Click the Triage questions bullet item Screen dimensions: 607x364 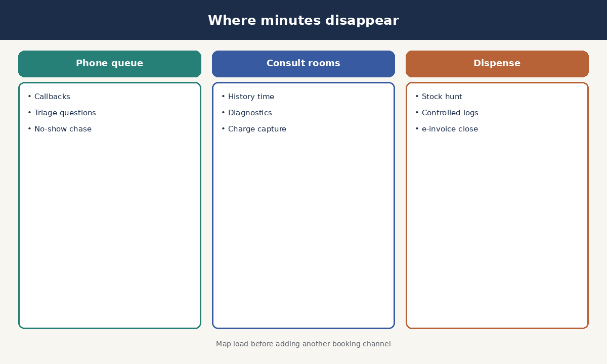click(x=62, y=113)
